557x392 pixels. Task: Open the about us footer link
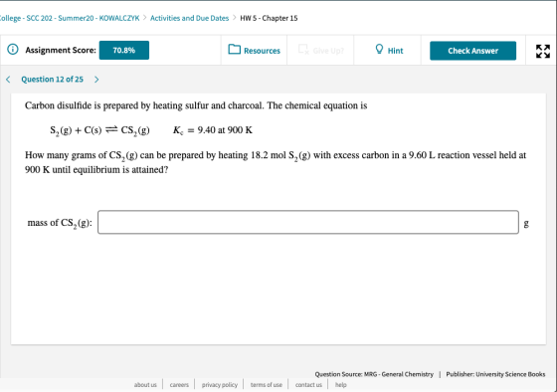point(145,384)
